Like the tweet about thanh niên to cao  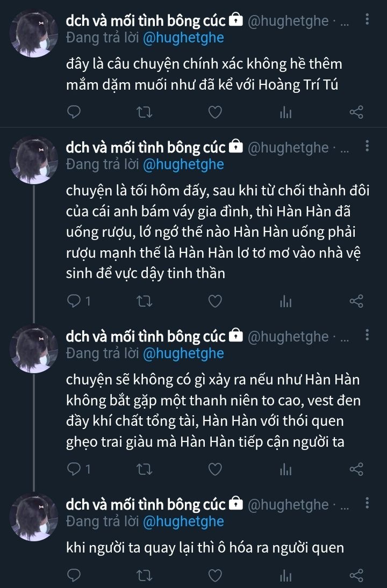coord(215,469)
